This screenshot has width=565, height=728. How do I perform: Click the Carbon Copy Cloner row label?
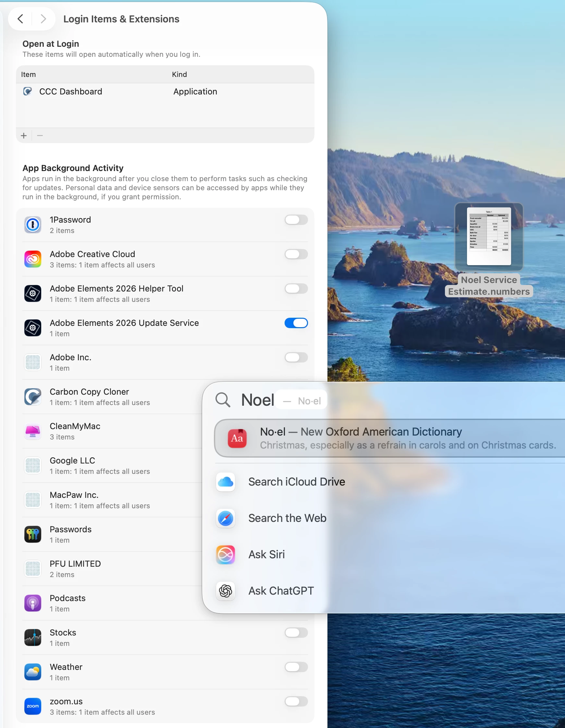click(89, 392)
